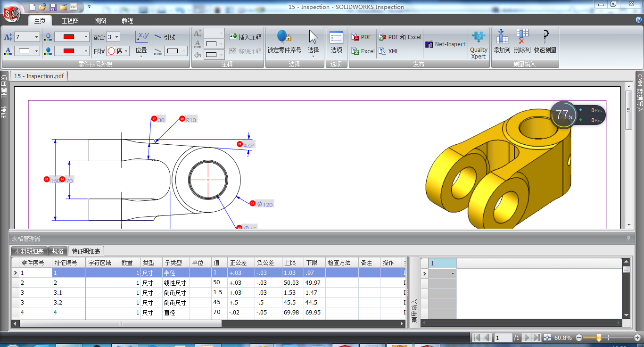Screen dimensions: 644x347
Task: Switch to the Drawing (工程图) ribbon tab
Action: [x=70, y=21]
